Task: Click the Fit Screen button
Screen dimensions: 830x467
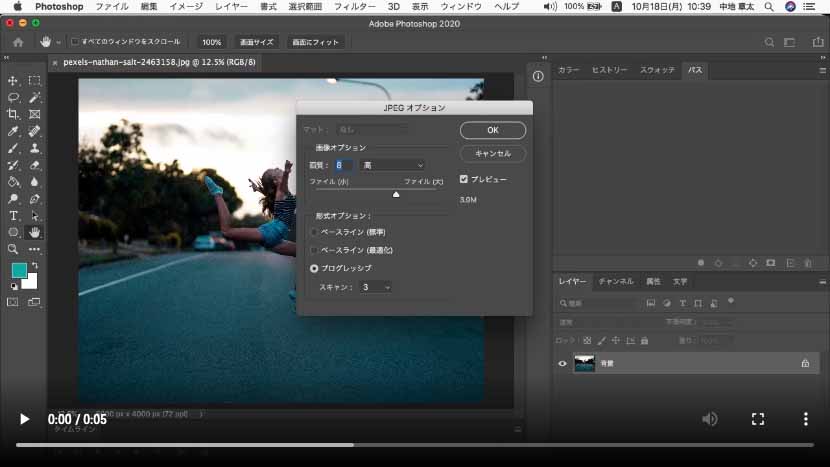Action: (315, 42)
